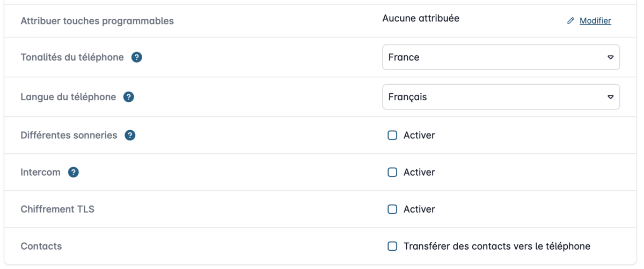Click the Modifier link for programmable keys

pyautogui.click(x=595, y=21)
